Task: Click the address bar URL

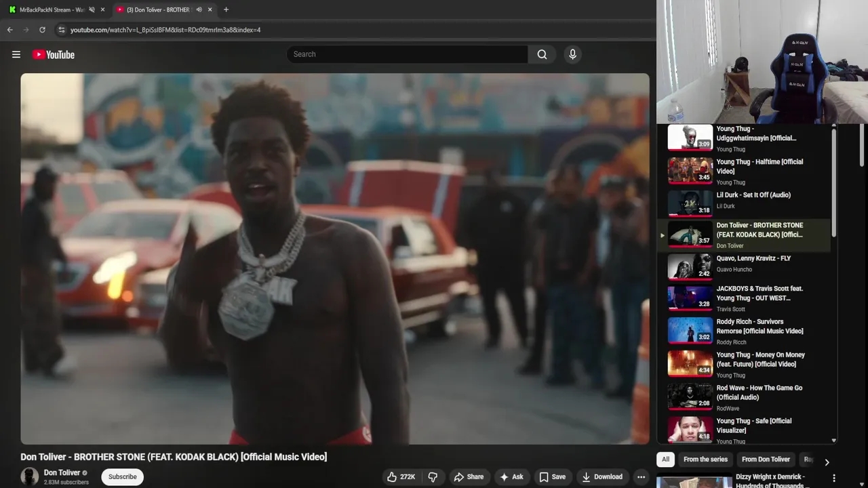Action: pyautogui.click(x=165, y=30)
